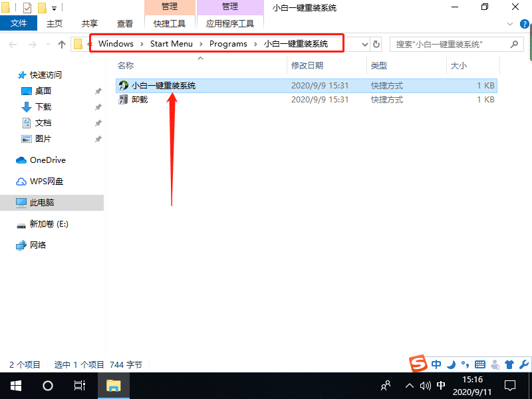Open the Sogou skin shirt icon
Screen dimensions: 532x399
click(x=509, y=364)
